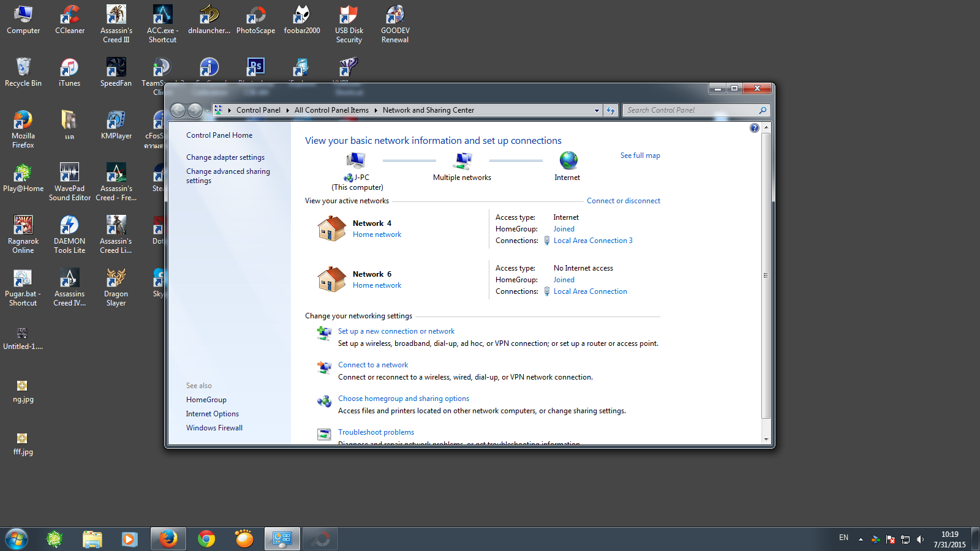This screenshot has width=980, height=551.
Task: Click Local Area Connection 3 link
Action: point(593,241)
